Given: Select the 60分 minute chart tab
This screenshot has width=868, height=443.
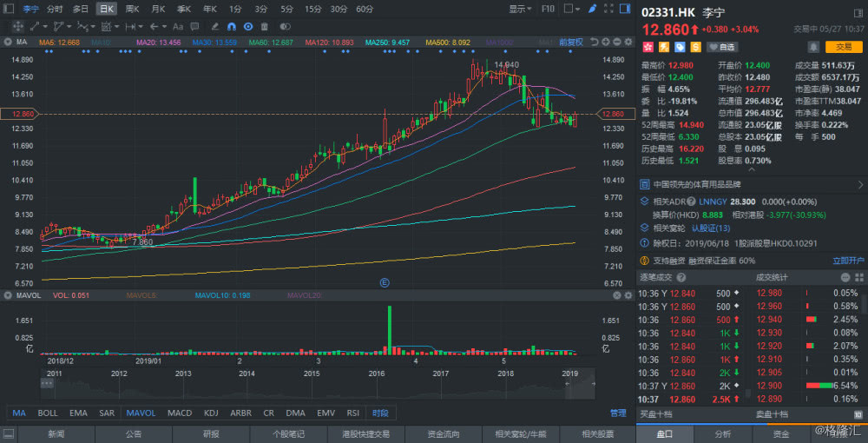Looking at the screenshot, I should pos(365,9).
